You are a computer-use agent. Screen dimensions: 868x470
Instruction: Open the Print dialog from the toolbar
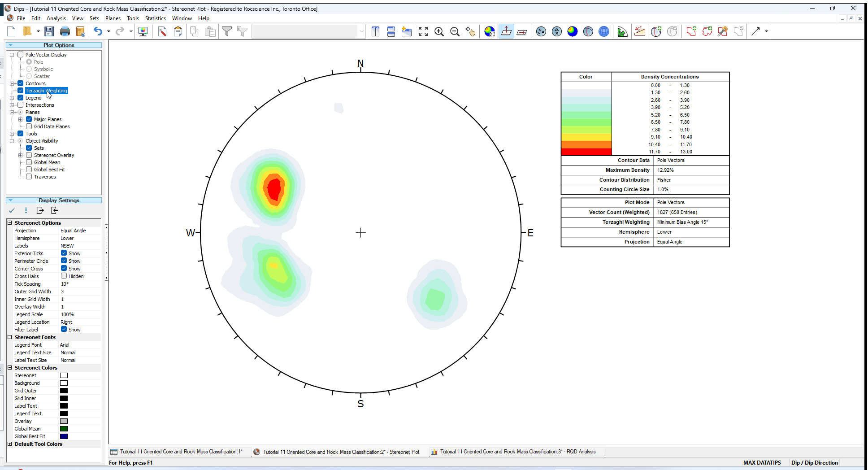point(65,31)
